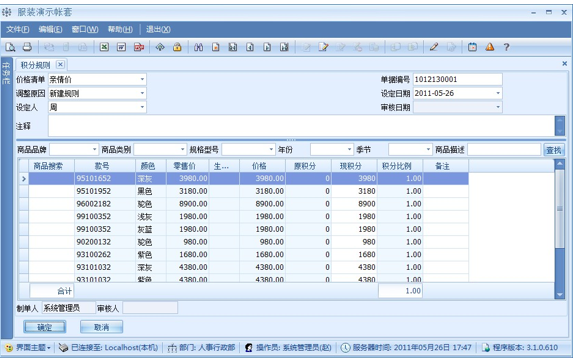Screen dimensions: 578x360
Task: Click the edit document with pencil icon
Action: tap(323, 47)
